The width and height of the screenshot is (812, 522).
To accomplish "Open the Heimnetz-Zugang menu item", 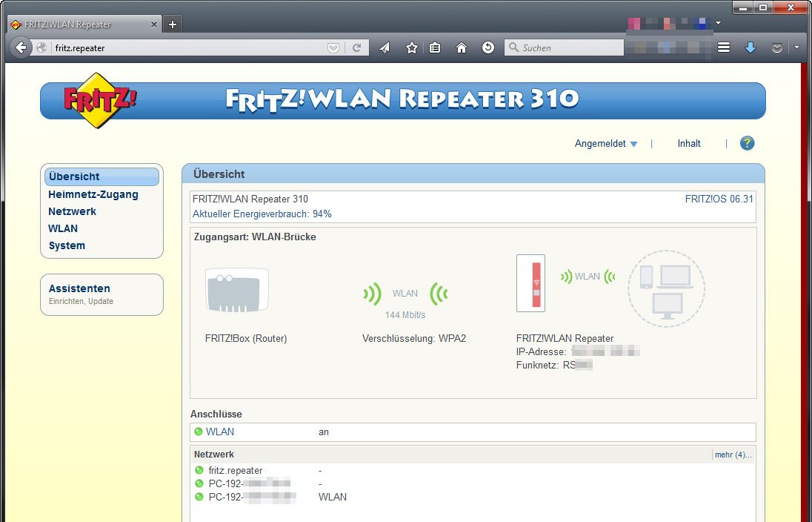I will 93,194.
